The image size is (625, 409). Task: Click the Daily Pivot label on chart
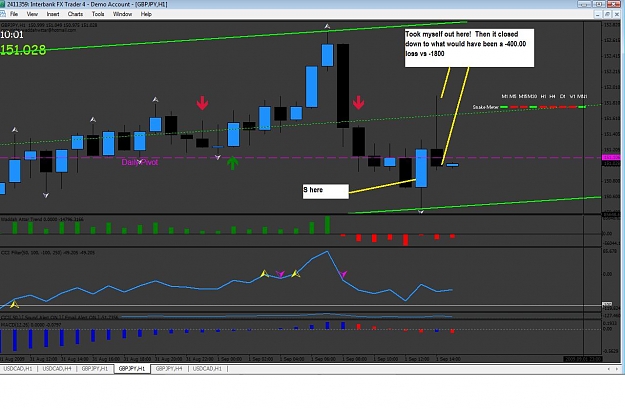coord(140,162)
